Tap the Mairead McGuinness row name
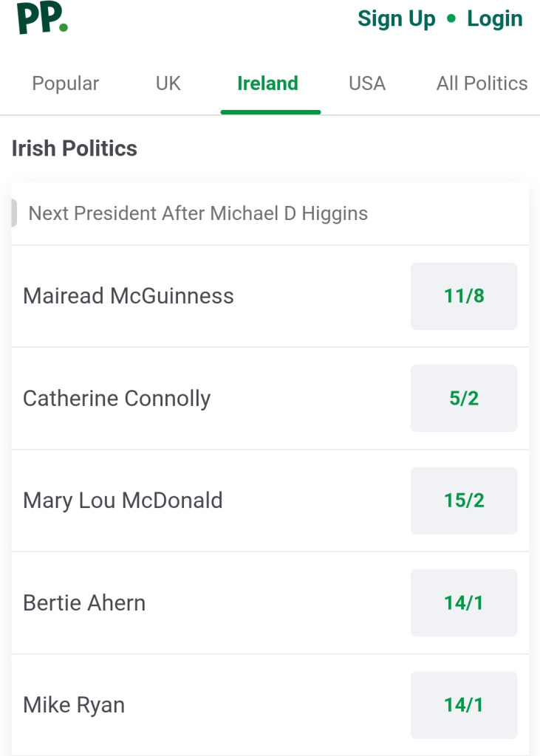This screenshot has width=540, height=756. tap(129, 296)
